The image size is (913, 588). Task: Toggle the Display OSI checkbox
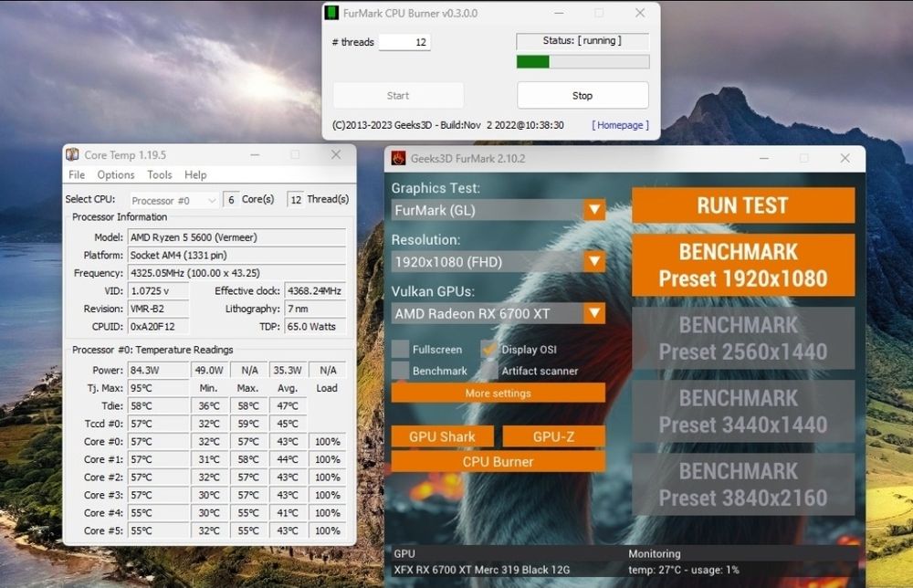(x=489, y=350)
